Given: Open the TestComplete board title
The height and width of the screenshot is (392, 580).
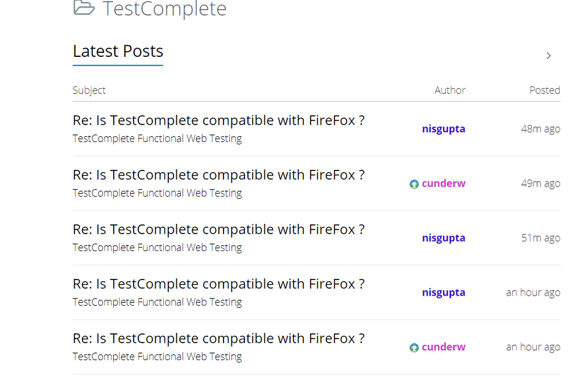Looking at the screenshot, I should click(164, 9).
